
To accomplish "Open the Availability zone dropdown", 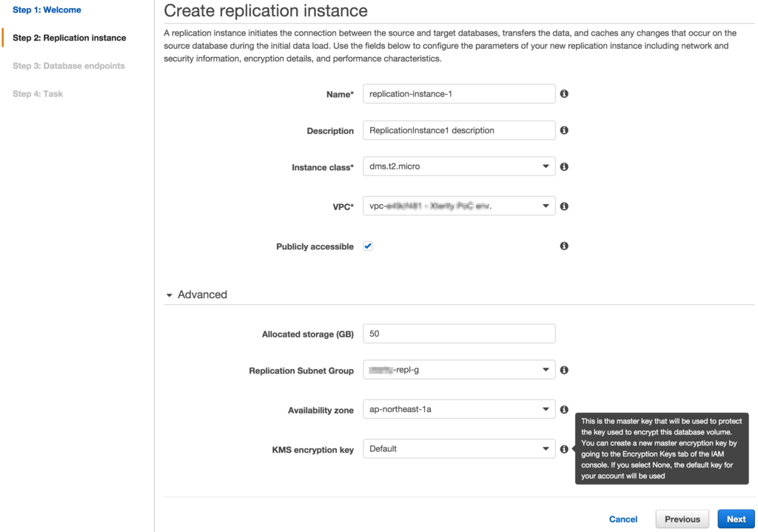I will [459, 409].
